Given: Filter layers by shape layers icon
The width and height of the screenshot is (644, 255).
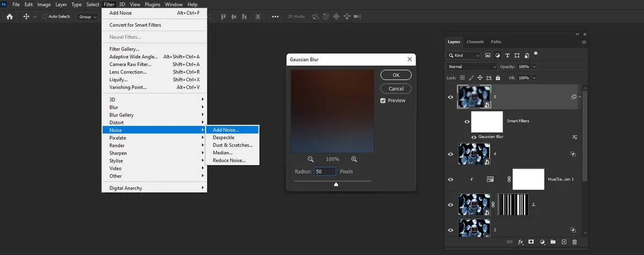Looking at the screenshot, I should (517, 55).
